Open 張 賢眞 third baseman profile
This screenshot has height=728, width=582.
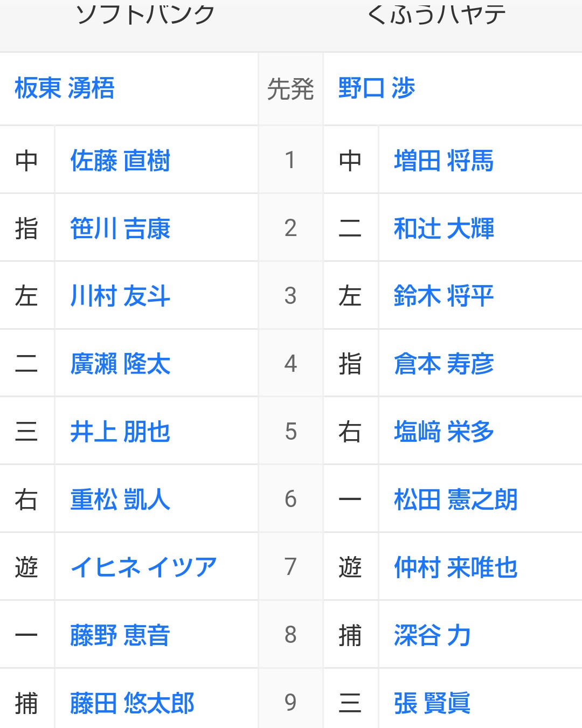pyautogui.click(x=432, y=703)
